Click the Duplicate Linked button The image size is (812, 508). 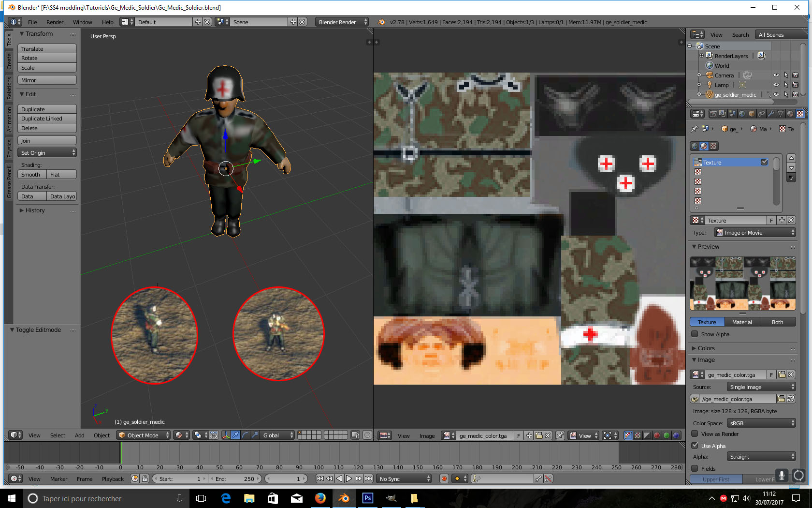click(47, 119)
